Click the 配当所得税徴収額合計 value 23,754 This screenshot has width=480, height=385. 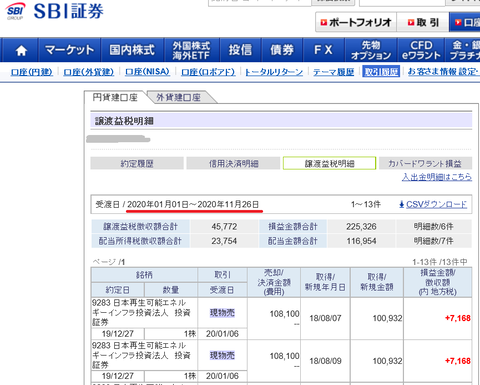pos(224,241)
